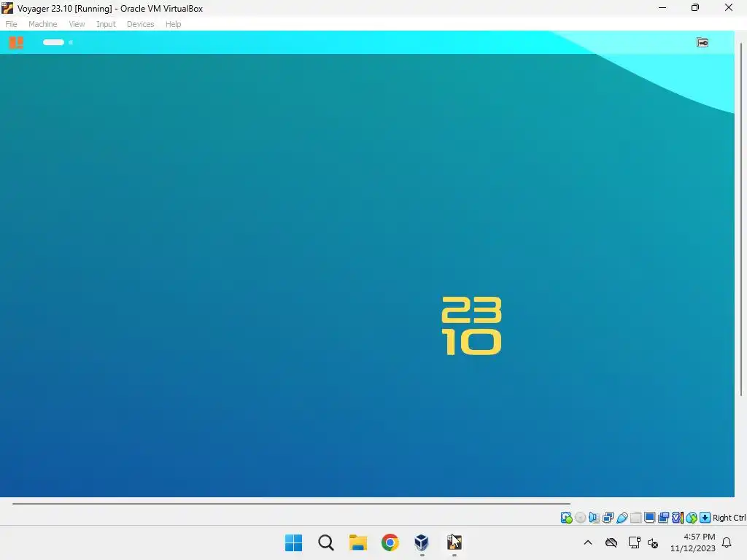
Task: Click the orange app launcher icon in guest panel
Action: 16,42
